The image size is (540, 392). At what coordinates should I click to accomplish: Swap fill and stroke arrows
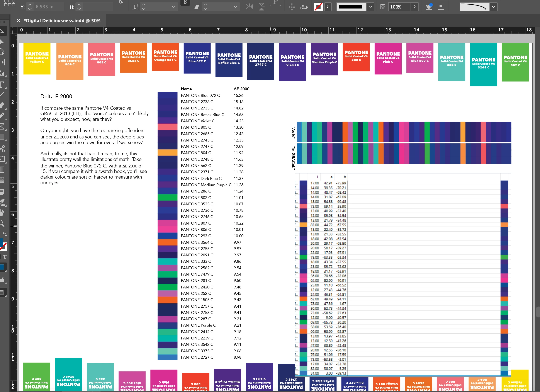pos(5,234)
